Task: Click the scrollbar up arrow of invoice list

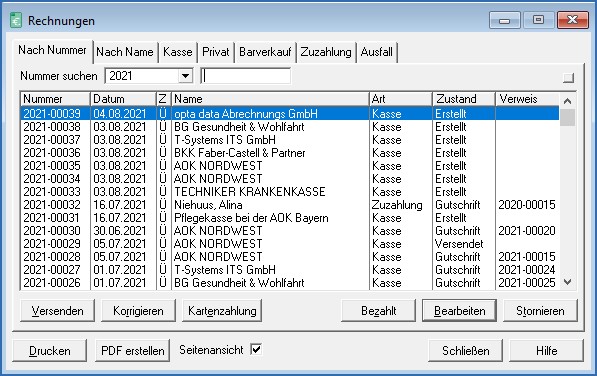Action: 567,101
